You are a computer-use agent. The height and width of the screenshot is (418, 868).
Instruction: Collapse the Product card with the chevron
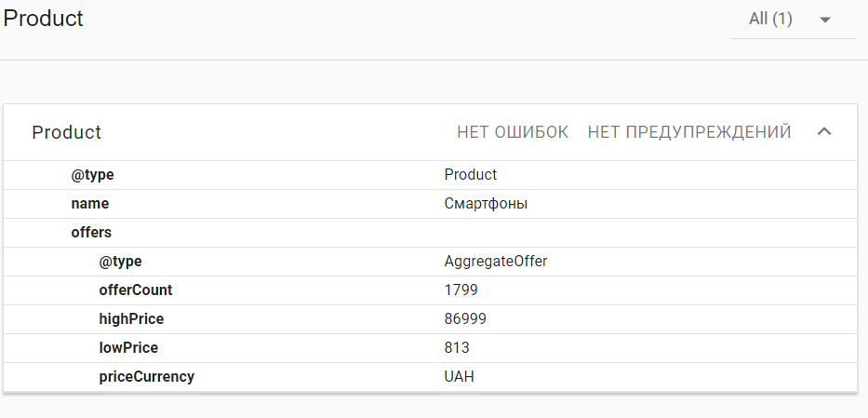coord(823,132)
